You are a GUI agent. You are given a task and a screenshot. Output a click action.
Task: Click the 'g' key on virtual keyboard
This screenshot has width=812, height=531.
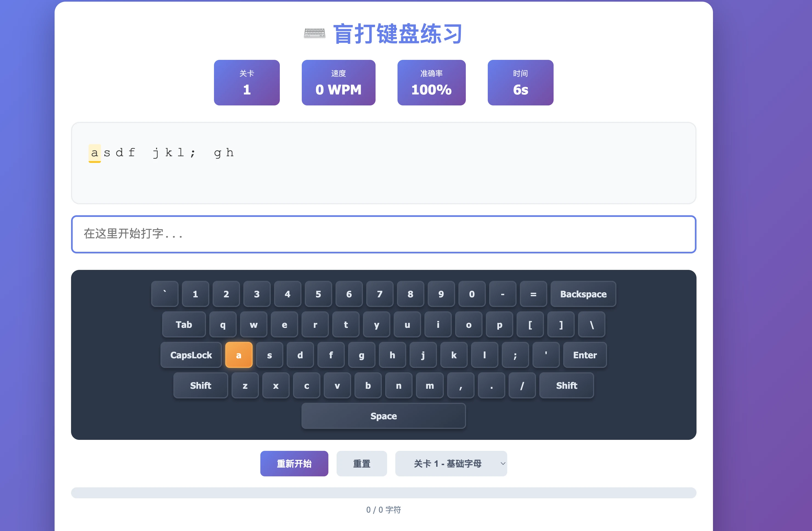pyautogui.click(x=362, y=355)
